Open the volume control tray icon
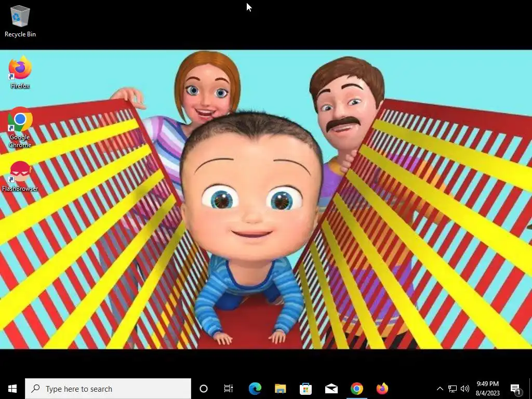Viewport: 532px width, 399px height. pos(465,389)
